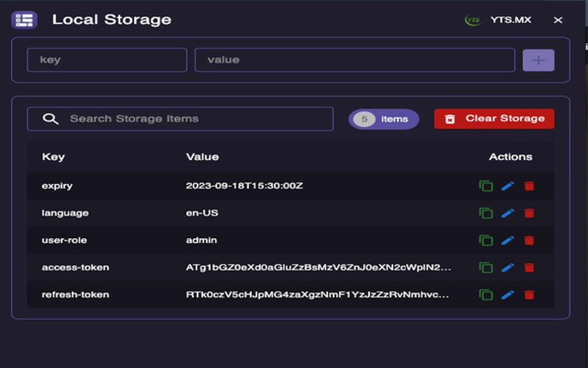Focus the key input field
The image size is (588, 368).
point(107,59)
